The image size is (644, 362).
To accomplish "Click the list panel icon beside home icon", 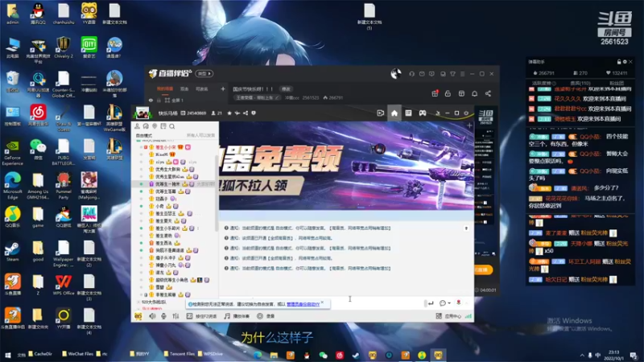I will click(x=408, y=113).
